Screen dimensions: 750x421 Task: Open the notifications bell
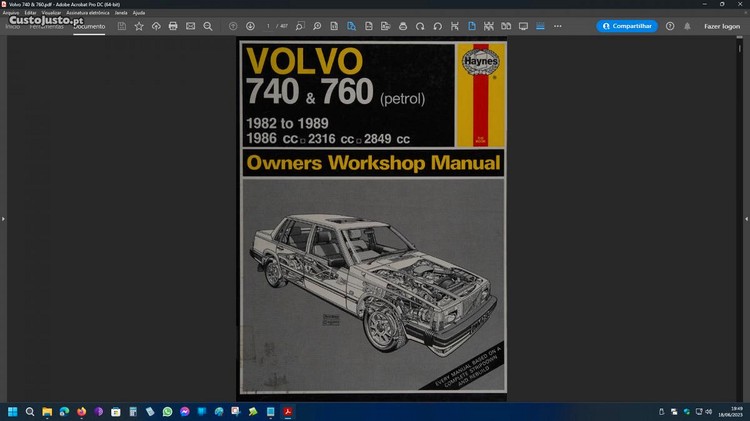[687, 26]
